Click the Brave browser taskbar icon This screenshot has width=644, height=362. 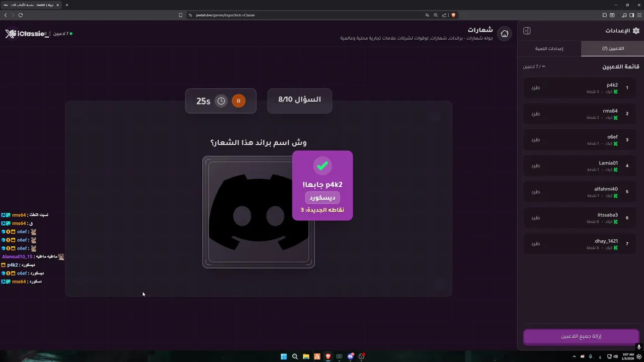pos(328,356)
